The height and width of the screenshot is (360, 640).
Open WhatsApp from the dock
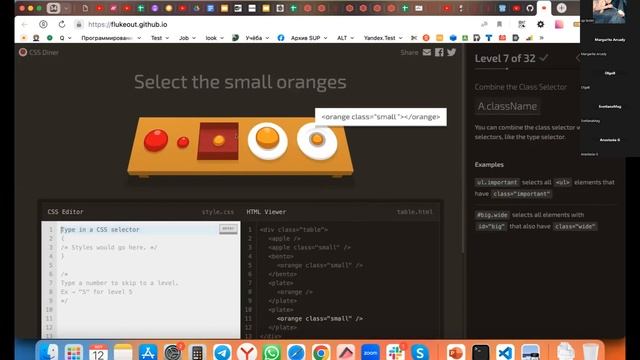point(271,352)
